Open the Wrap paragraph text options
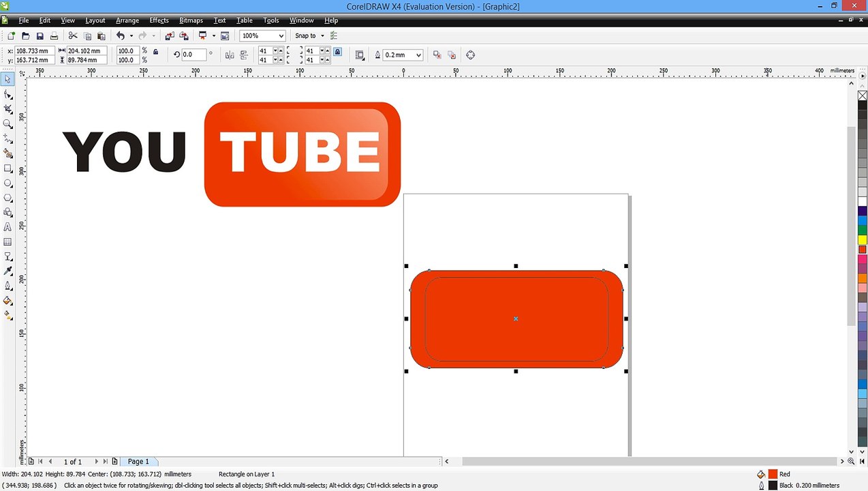The height and width of the screenshot is (491, 868). (360, 55)
